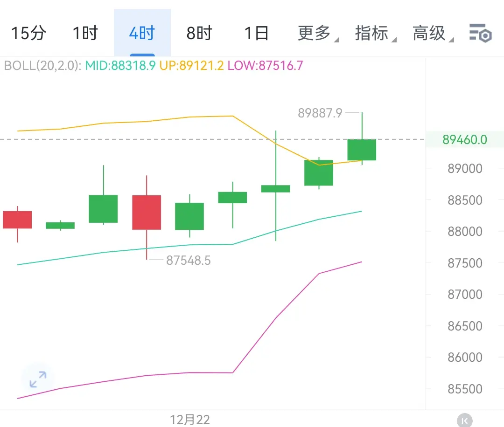Tap the 87500 price axis label
Viewport: 504px width, 427px height.
(465, 263)
